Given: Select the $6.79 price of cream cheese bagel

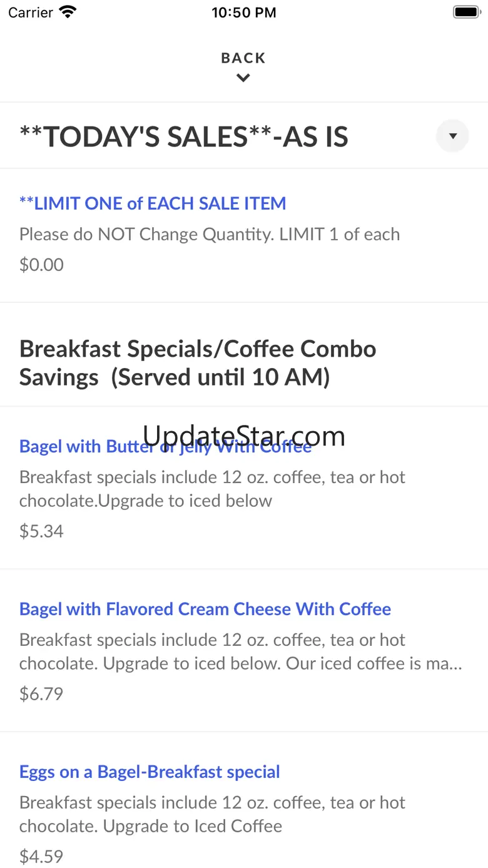Looking at the screenshot, I should coord(41,694).
